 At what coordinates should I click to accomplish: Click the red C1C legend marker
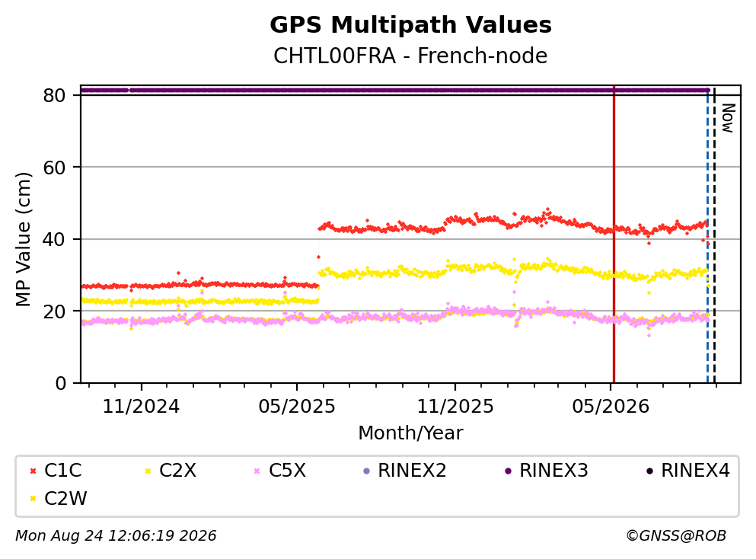pyautogui.click(x=33, y=471)
